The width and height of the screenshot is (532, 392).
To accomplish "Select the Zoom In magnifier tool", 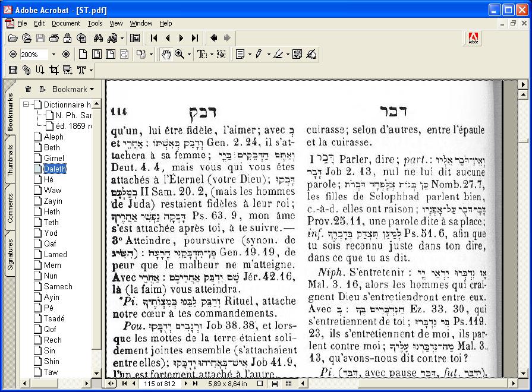I will (179, 54).
